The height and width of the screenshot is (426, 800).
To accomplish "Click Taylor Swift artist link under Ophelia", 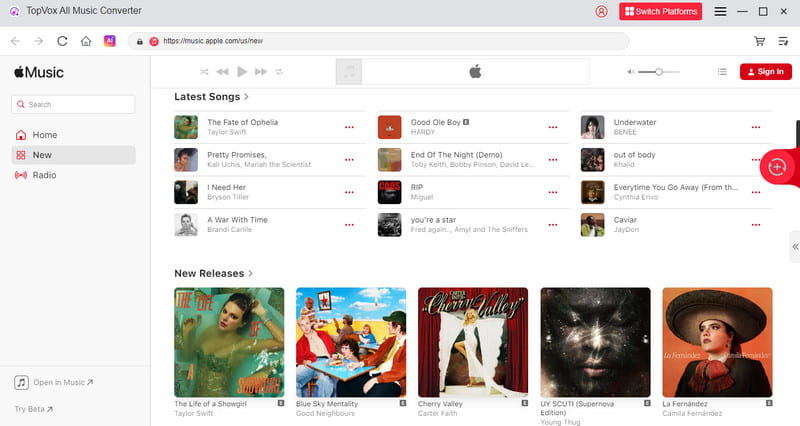I will [x=227, y=132].
